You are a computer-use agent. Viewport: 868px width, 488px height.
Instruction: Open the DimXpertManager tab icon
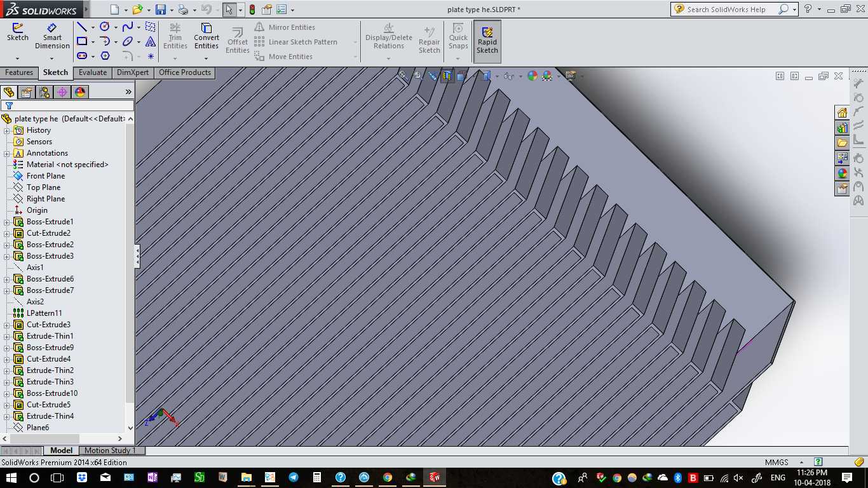click(x=62, y=92)
